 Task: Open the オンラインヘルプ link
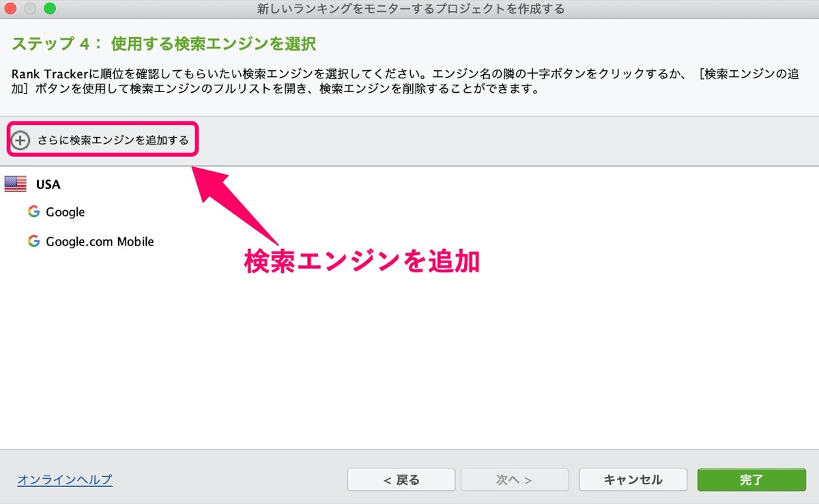coord(65,479)
